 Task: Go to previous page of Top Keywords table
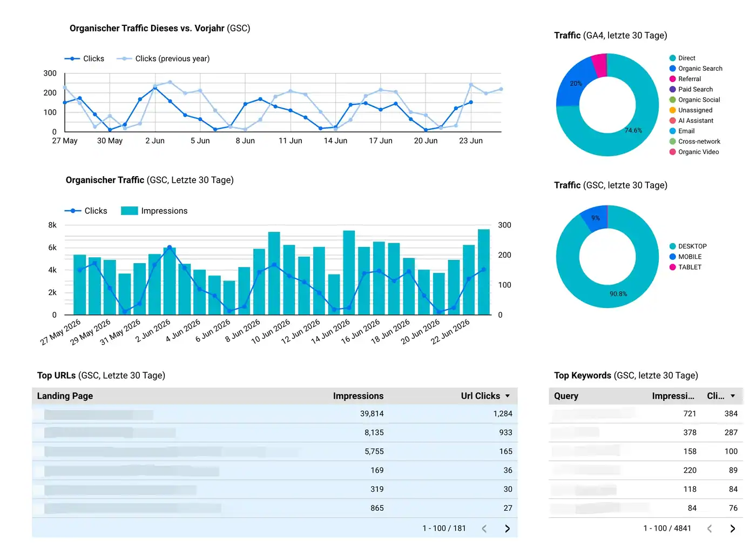[710, 529]
